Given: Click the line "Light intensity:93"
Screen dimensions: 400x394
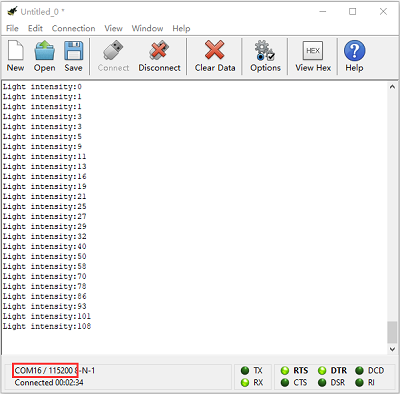Looking at the screenshot, I should click(x=45, y=306).
